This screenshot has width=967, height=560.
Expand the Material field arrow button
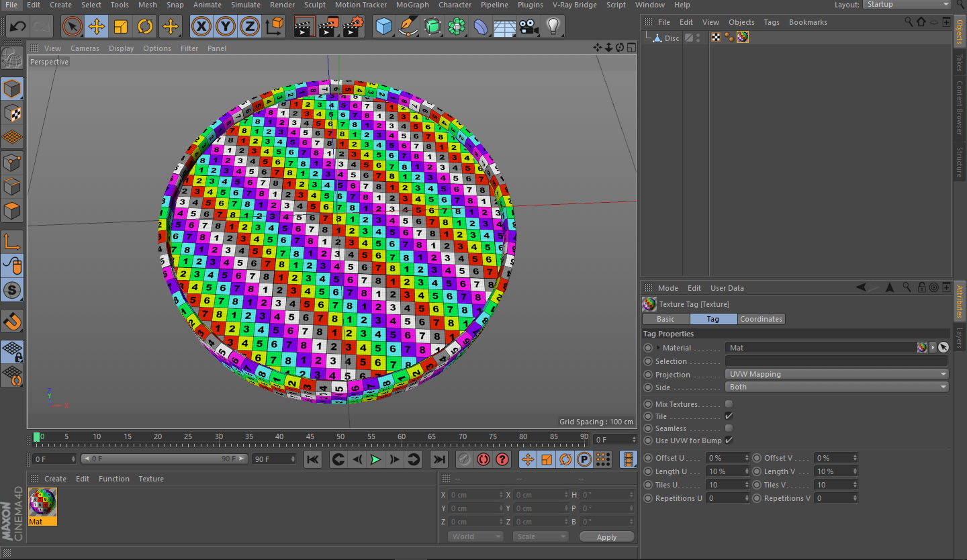pyautogui.click(x=933, y=347)
